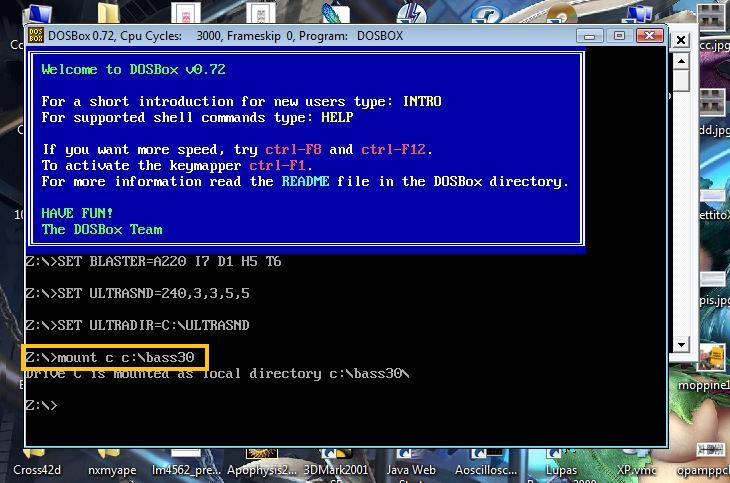Close the background window with X button
This screenshot has width=730, height=483.
681,40
